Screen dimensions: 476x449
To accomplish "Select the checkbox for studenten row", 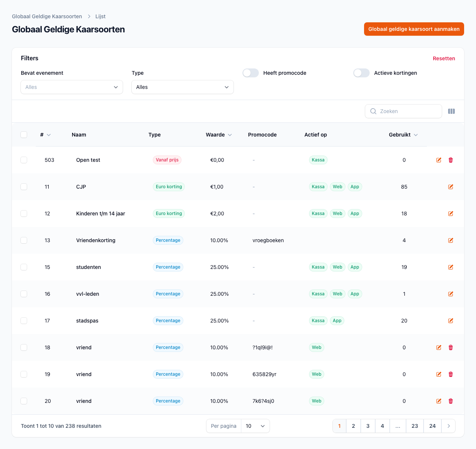I will 24,267.
